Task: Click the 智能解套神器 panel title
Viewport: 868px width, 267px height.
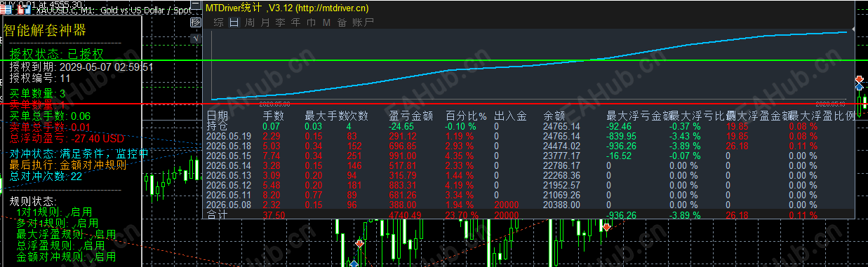Action: point(45,29)
